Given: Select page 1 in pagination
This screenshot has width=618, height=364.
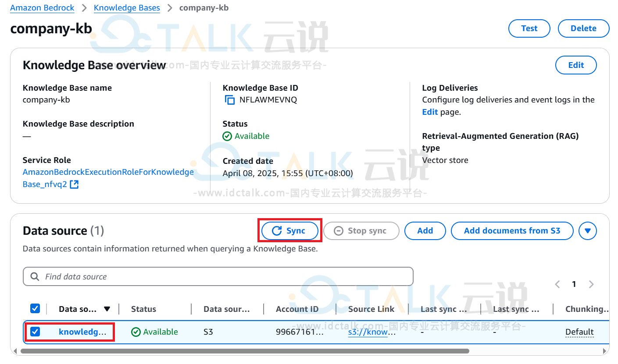Looking at the screenshot, I should 574,284.
